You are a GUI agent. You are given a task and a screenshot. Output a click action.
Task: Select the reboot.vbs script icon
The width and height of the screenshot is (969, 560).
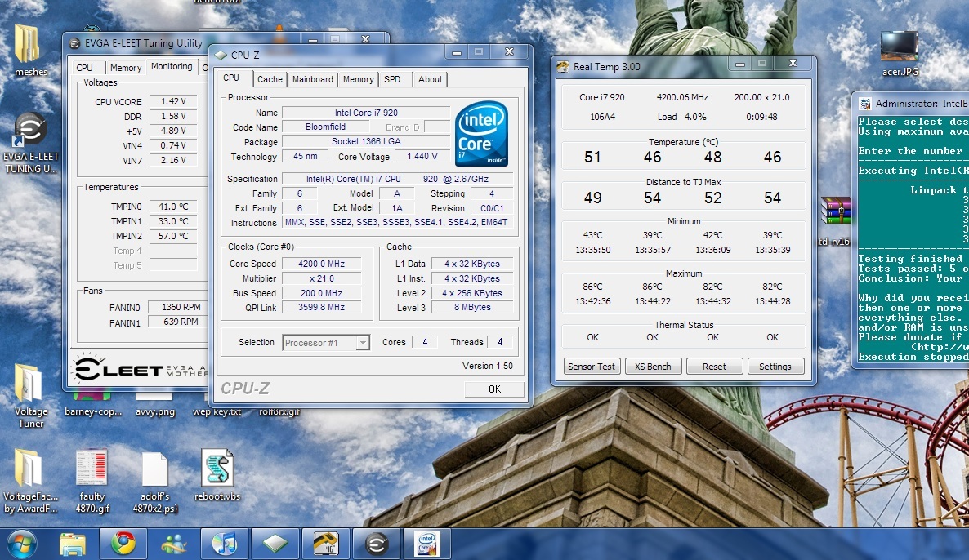pyautogui.click(x=217, y=474)
